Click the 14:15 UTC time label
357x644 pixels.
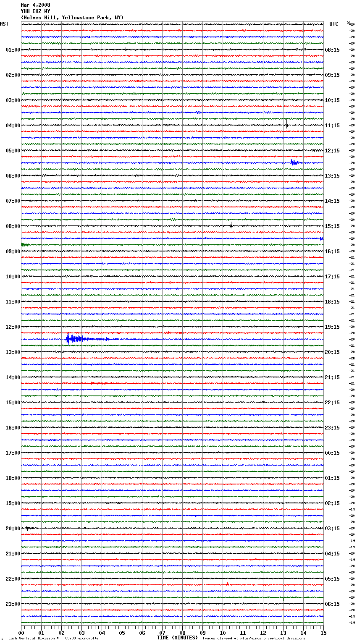[332, 201]
